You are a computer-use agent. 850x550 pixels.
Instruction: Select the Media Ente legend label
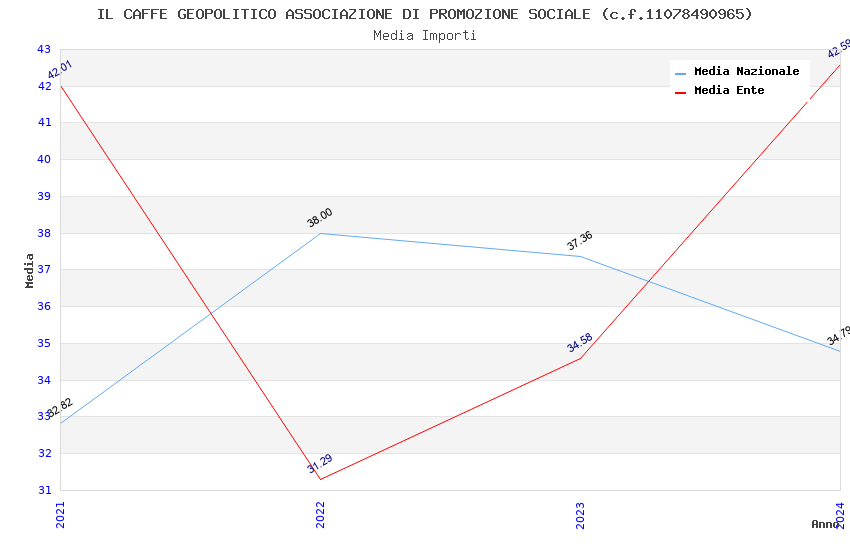tap(729, 91)
